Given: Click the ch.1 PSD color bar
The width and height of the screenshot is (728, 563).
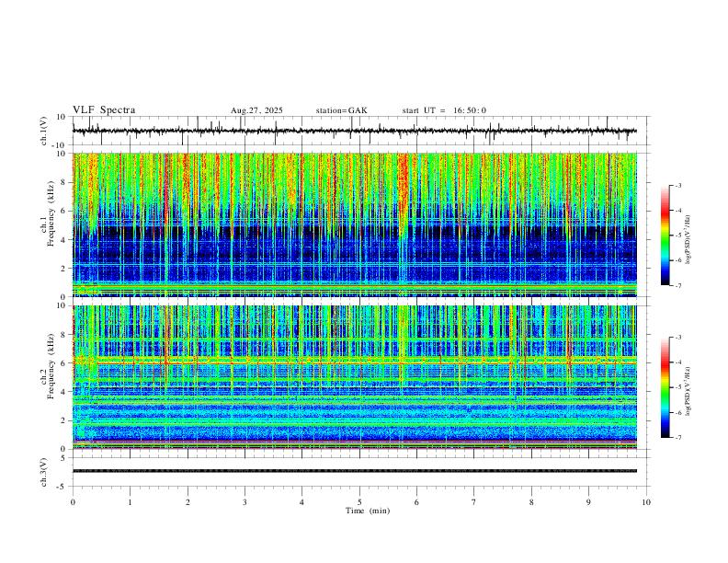Looking at the screenshot, I should tap(665, 236).
